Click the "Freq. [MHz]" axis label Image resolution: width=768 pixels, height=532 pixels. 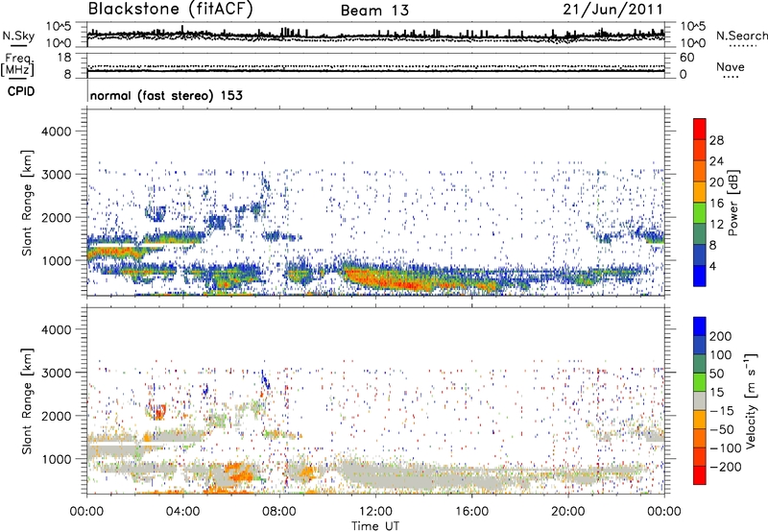pos(18,64)
